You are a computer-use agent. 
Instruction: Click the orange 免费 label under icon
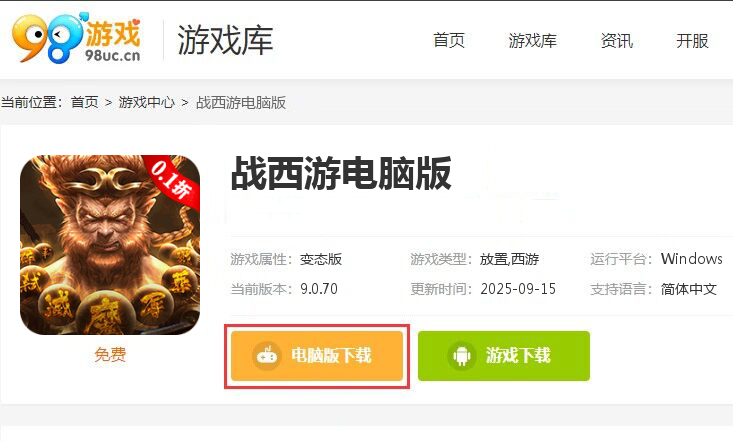click(110, 354)
